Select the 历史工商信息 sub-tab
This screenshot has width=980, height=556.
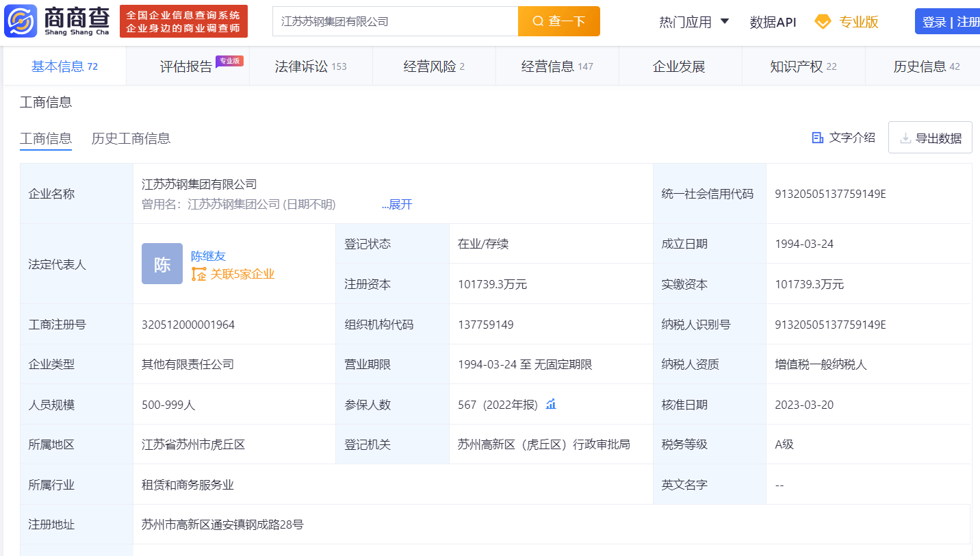click(131, 138)
